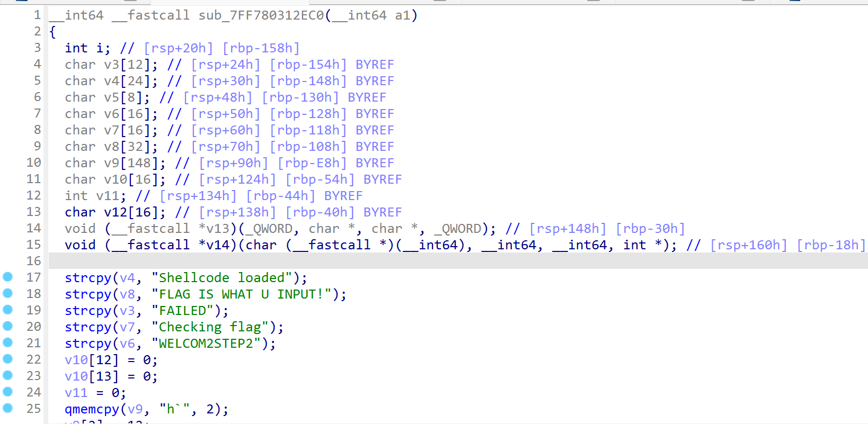Click the "Checking flag" string literal
The height and width of the screenshot is (424, 868).
[x=210, y=327]
